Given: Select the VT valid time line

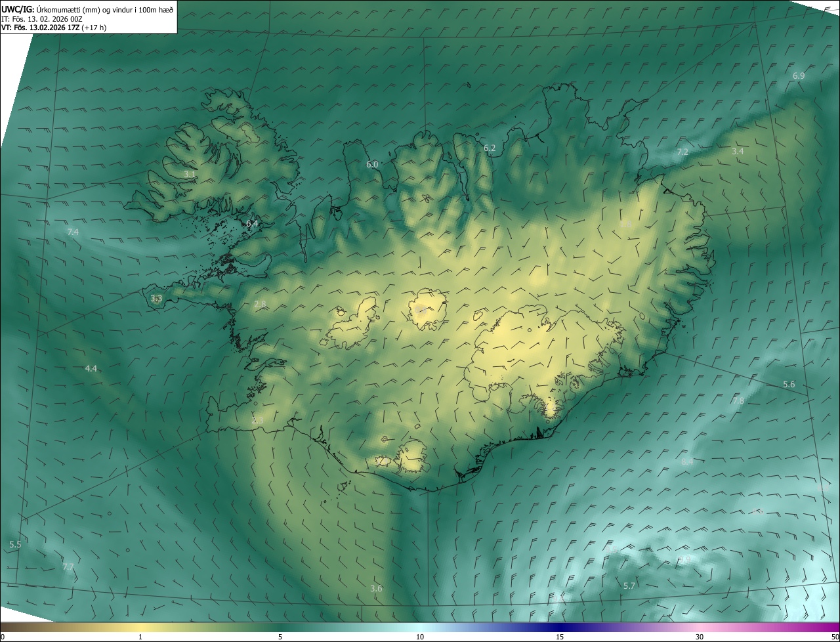Looking at the screenshot, I should (x=54, y=28).
